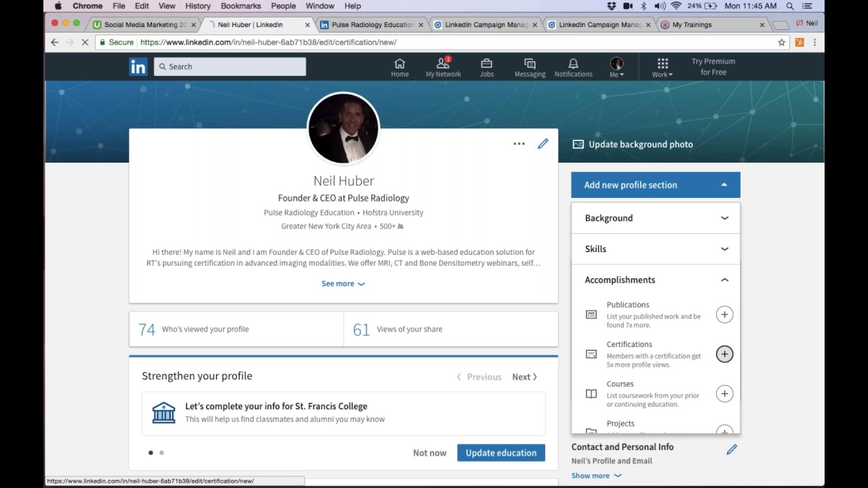Open the Bookmarks menu in menu bar
This screenshot has width=868, height=488.
tap(241, 6)
